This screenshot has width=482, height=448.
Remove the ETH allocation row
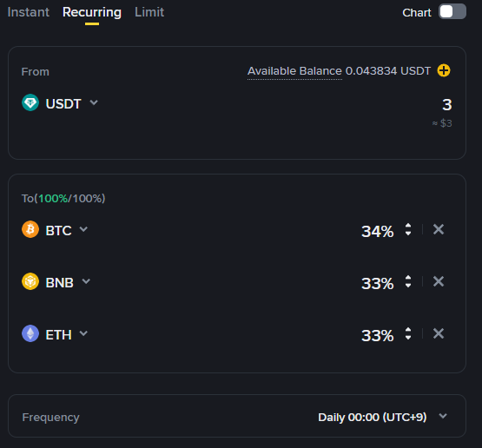point(439,333)
